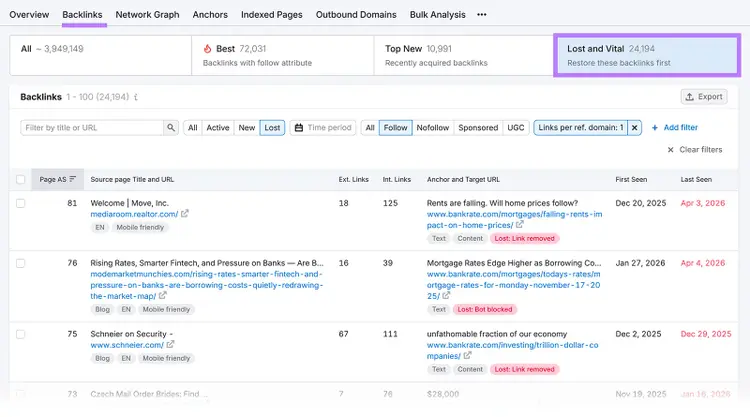Open the Indexed Pages tab
This screenshot has height=417, width=750.
272,15
